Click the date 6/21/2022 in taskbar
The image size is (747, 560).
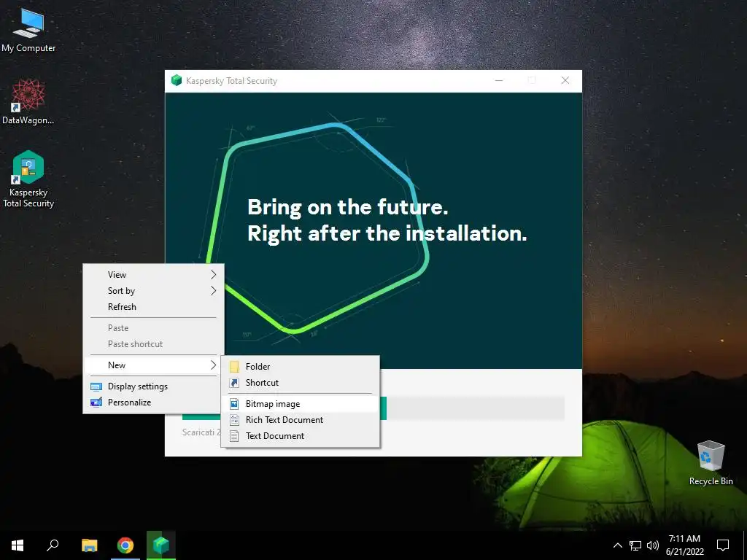(684, 552)
